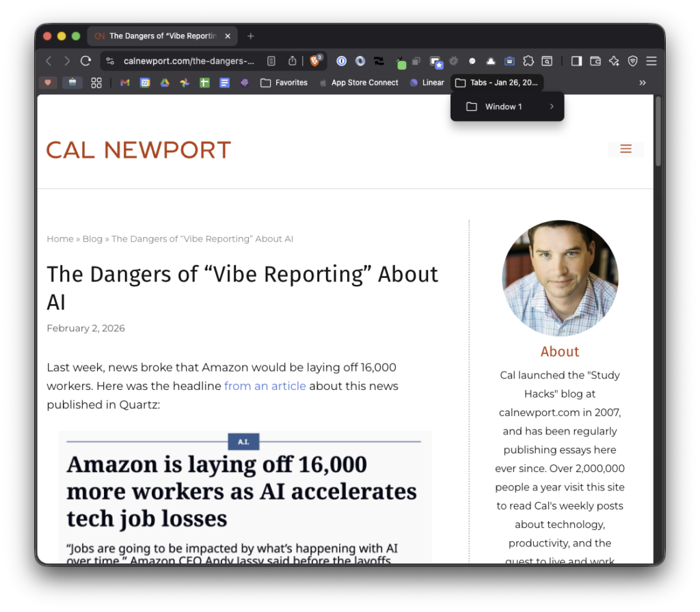The width and height of the screenshot is (700, 612).
Task: Click the Share icon in address bar
Action: (292, 61)
